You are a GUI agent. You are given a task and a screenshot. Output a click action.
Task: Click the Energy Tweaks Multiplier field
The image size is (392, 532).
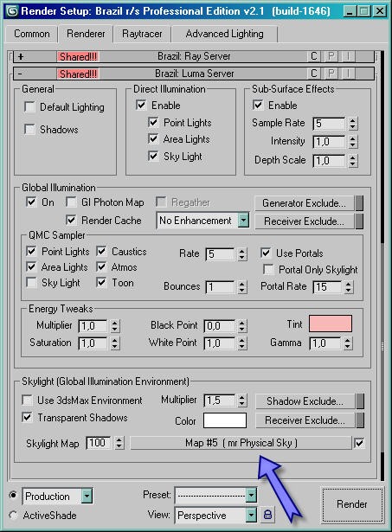click(x=93, y=326)
